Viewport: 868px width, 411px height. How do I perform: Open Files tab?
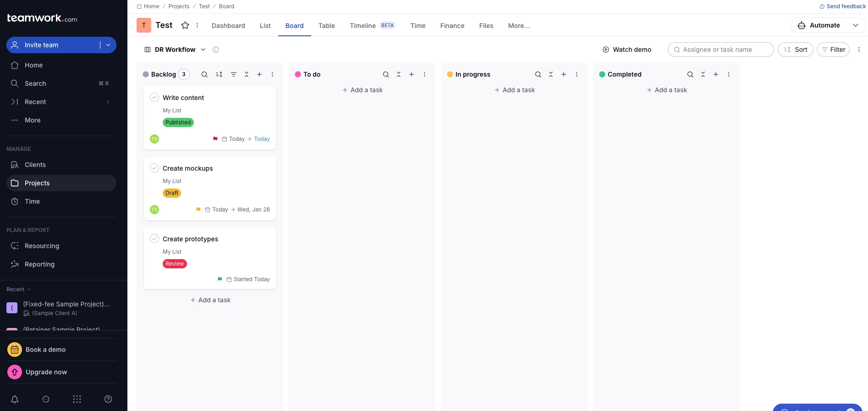coord(486,26)
